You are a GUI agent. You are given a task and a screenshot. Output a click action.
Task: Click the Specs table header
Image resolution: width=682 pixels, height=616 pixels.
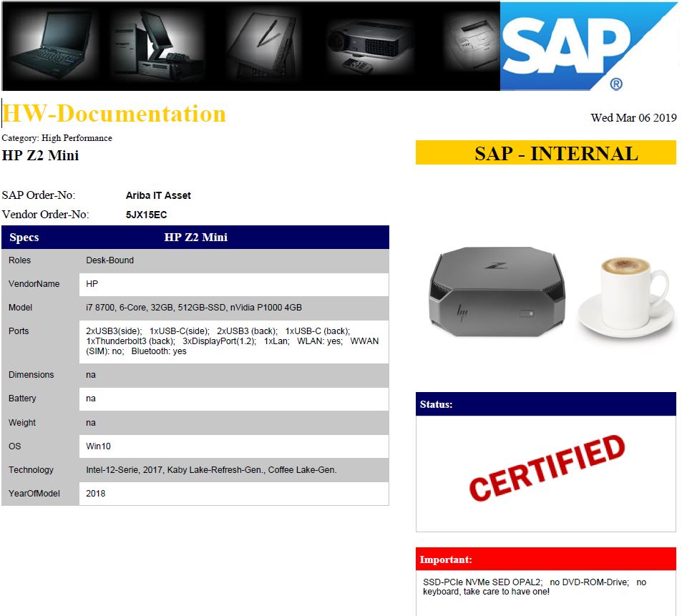pyautogui.click(x=24, y=238)
